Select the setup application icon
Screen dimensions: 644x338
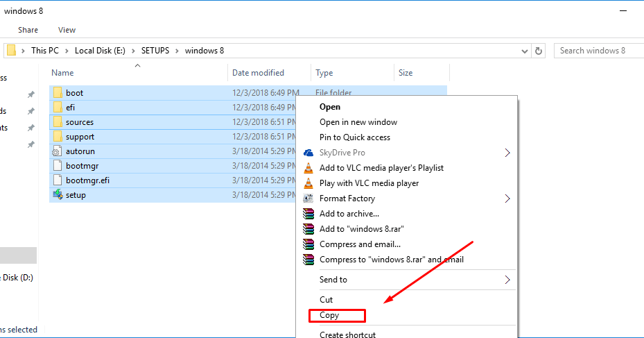click(x=57, y=195)
